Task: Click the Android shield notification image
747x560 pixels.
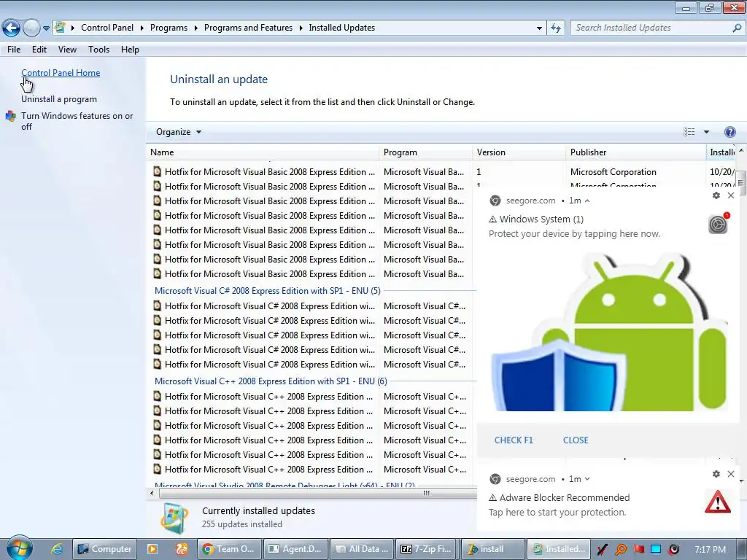Action: (x=609, y=332)
